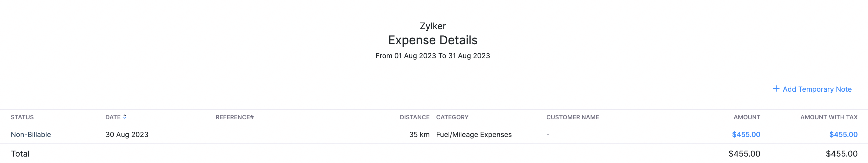Click the CUSTOMER NAME column header
868x163 pixels.
(x=572, y=117)
